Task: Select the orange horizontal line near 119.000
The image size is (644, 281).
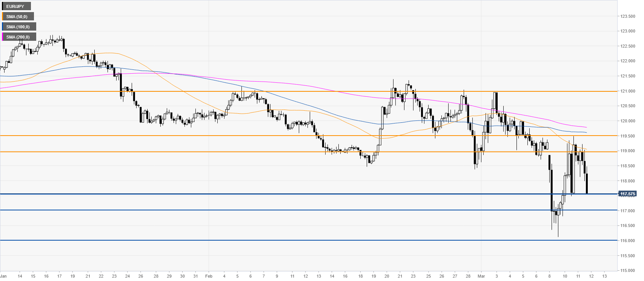Action: 309,152
